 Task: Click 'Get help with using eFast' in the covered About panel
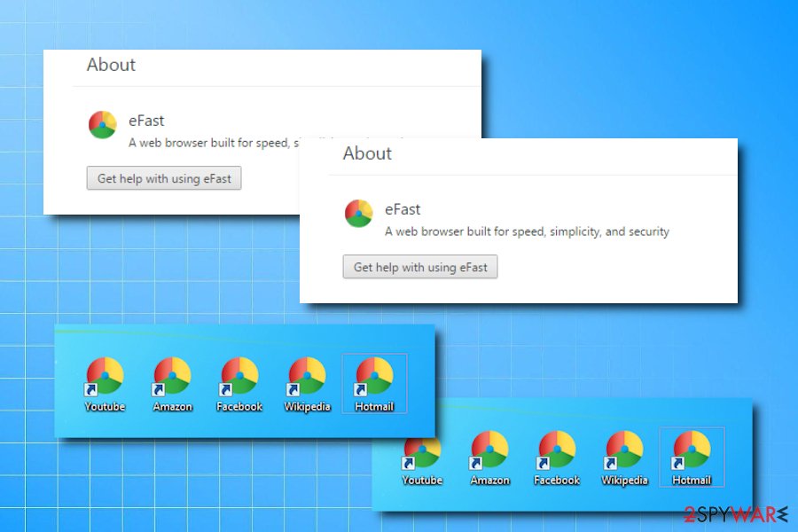click(x=164, y=178)
